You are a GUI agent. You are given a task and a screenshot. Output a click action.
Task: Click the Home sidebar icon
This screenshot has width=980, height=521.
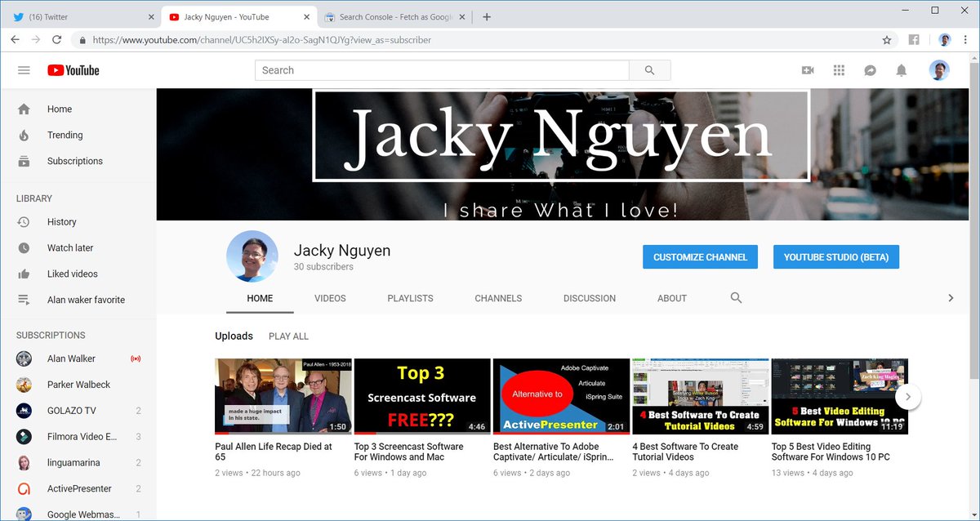(x=24, y=109)
